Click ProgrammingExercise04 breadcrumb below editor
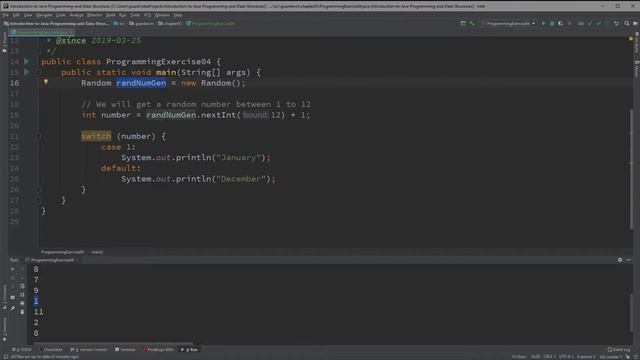The height and width of the screenshot is (360, 640). [x=62, y=252]
